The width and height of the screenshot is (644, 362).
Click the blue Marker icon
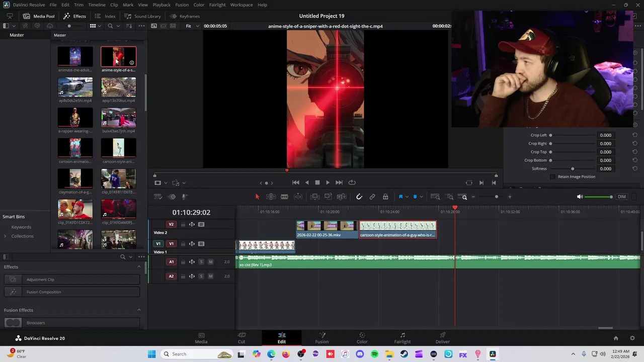pos(415,197)
